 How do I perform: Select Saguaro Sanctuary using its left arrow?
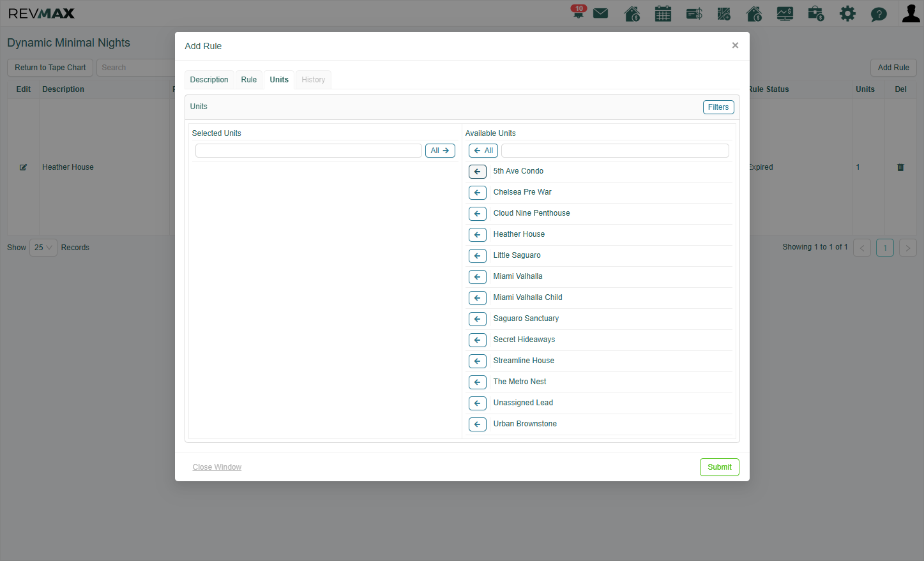(477, 319)
